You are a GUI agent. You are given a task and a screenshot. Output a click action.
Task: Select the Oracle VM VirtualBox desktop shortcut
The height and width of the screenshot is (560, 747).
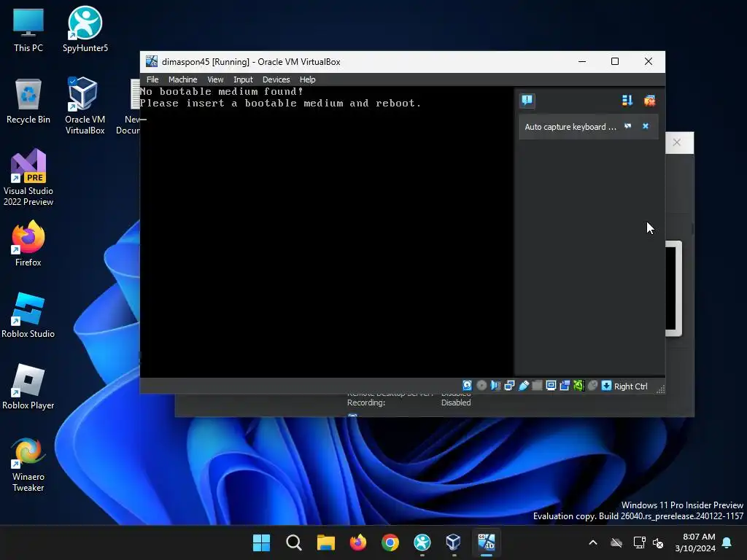point(85,106)
